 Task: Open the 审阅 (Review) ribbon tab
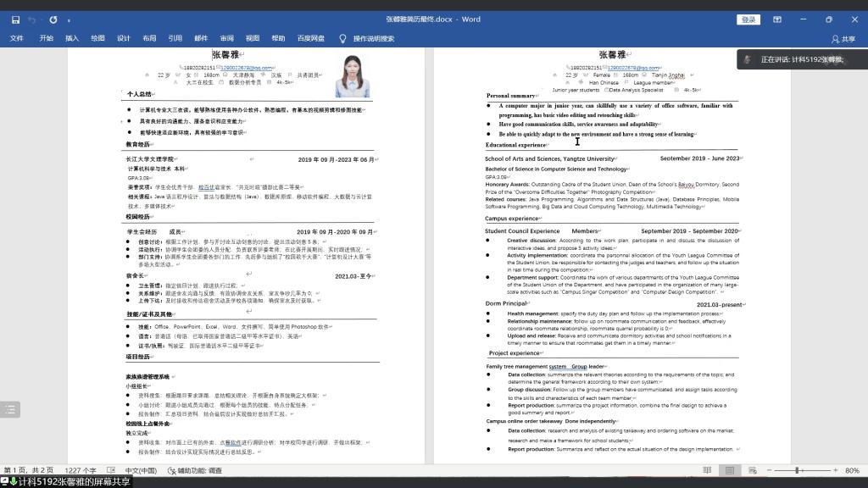point(226,38)
